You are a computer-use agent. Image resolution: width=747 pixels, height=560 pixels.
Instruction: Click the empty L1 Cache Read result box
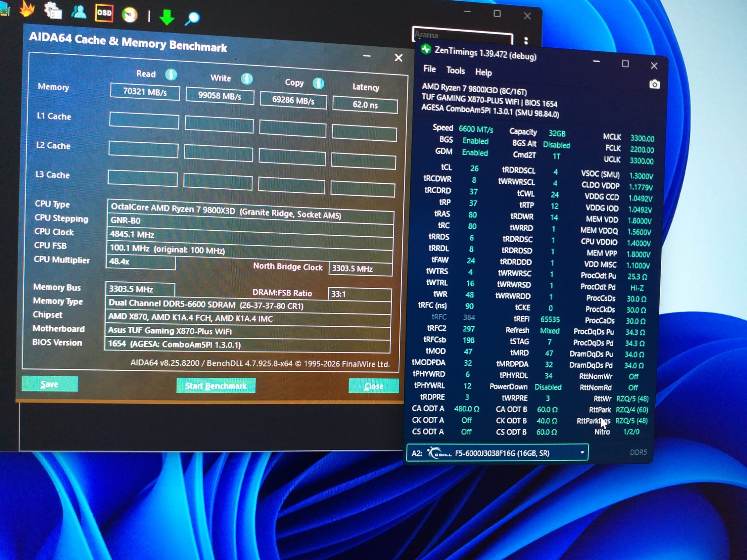click(144, 121)
